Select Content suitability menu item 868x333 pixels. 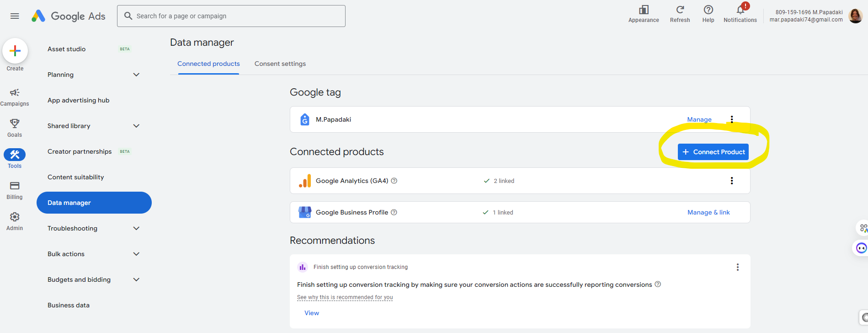point(76,177)
